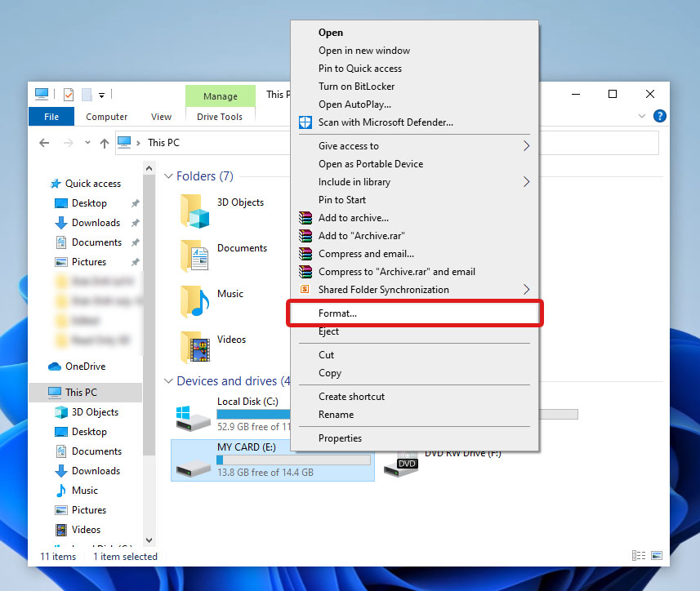Click the WinRAR Add to archive icon
This screenshot has width=700, height=591.
tap(305, 218)
